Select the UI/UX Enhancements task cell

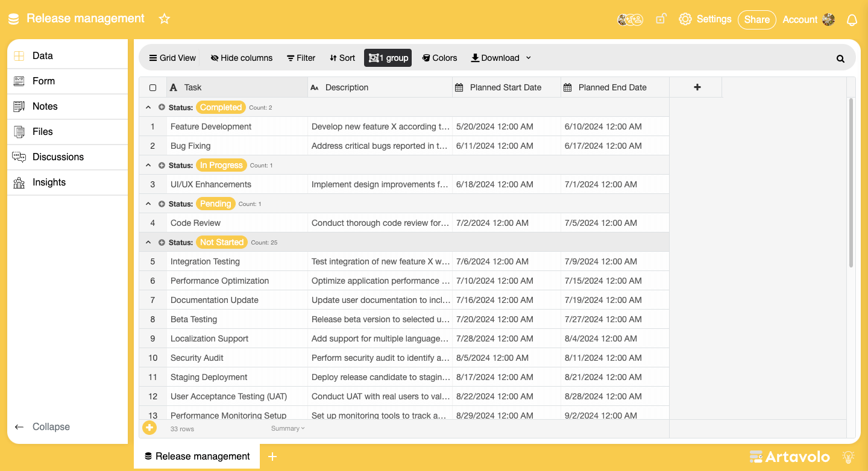click(x=237, y=184)
